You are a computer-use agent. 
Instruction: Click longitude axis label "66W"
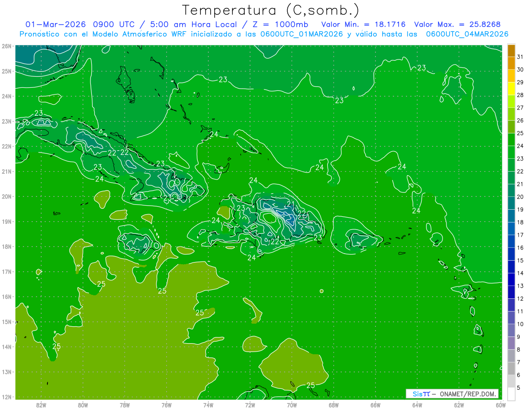click(x=375, y=405)
